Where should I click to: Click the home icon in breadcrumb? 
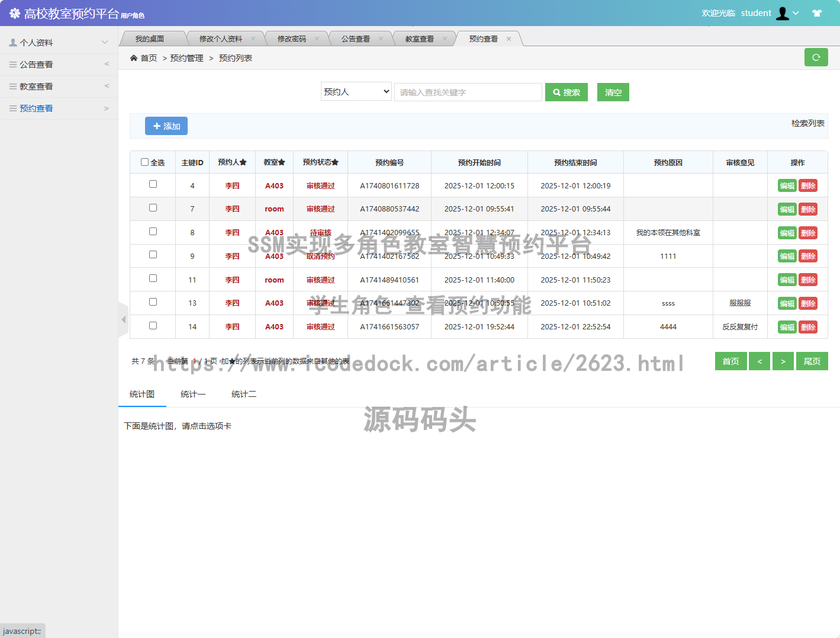coord(134,58)
